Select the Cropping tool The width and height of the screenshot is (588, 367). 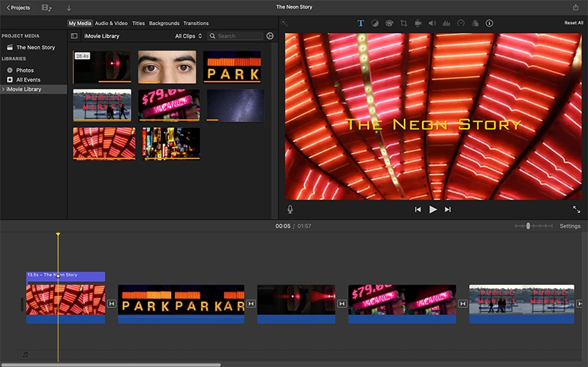(x=404, y=23)
